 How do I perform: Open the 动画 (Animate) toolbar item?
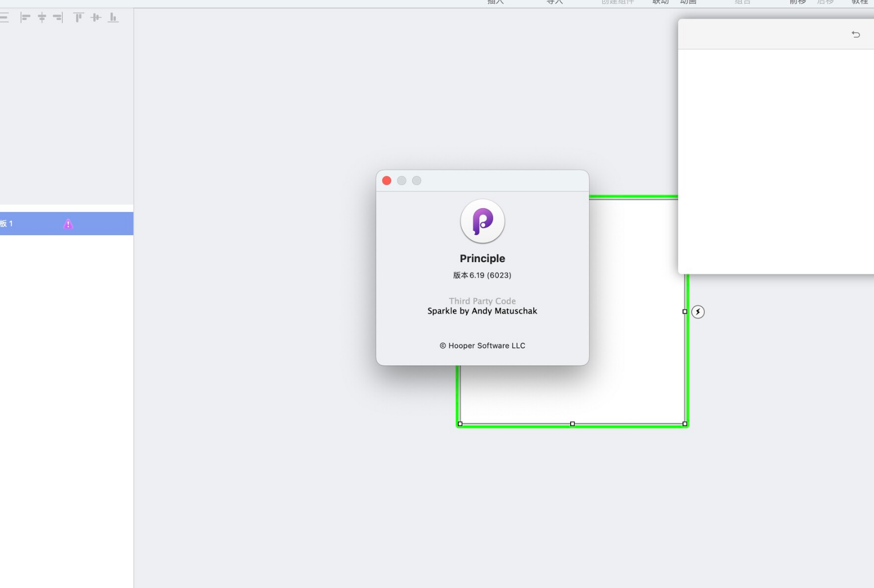tap(688, 2)
